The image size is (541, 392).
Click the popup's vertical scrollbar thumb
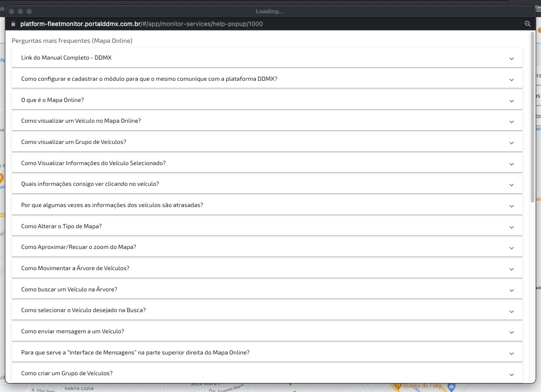pyautogui.click(x=533, y=117)
